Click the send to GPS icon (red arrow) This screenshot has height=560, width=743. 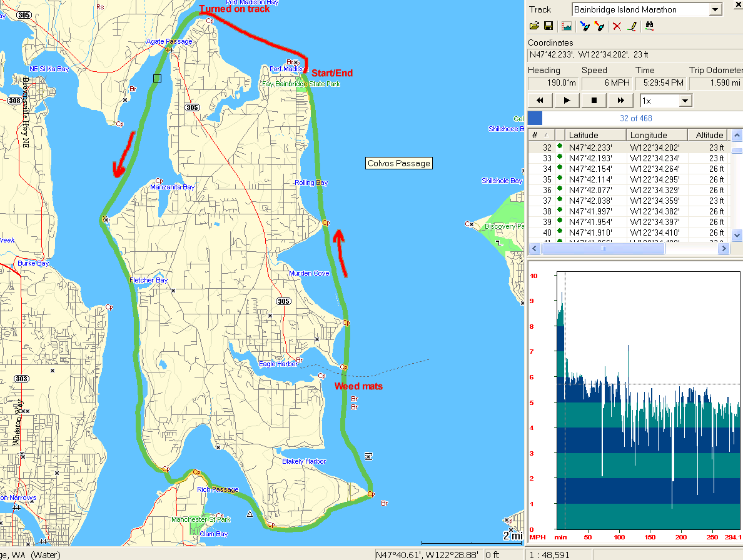pyautogui.click(x=600, y=26)
